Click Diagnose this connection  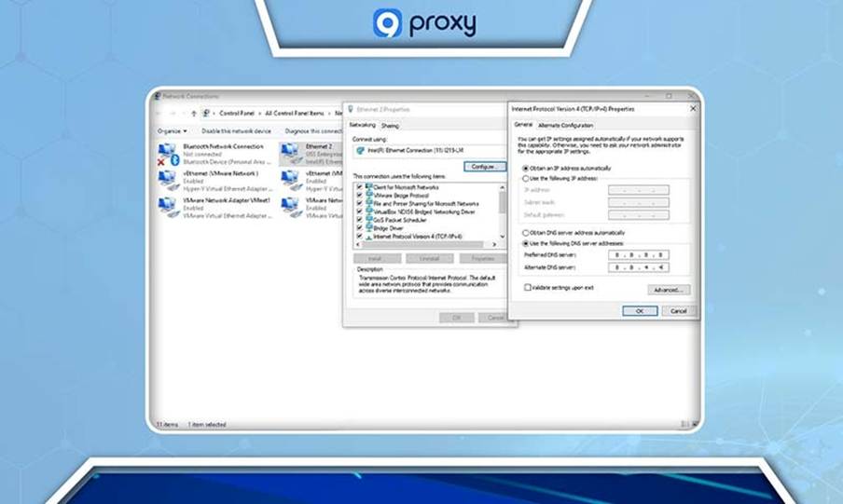click(313, 131)
